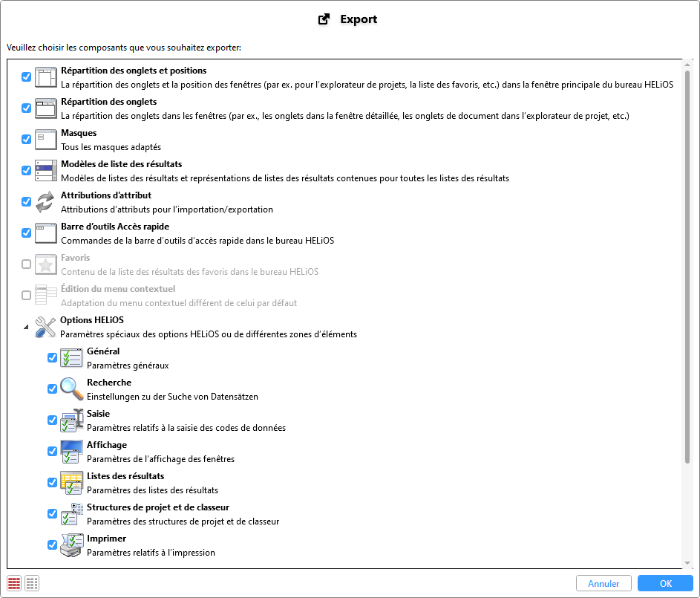The height and width of the screenshot is (598, 700).
Task: Toggle the Général options checkbox
Action: 52,358
